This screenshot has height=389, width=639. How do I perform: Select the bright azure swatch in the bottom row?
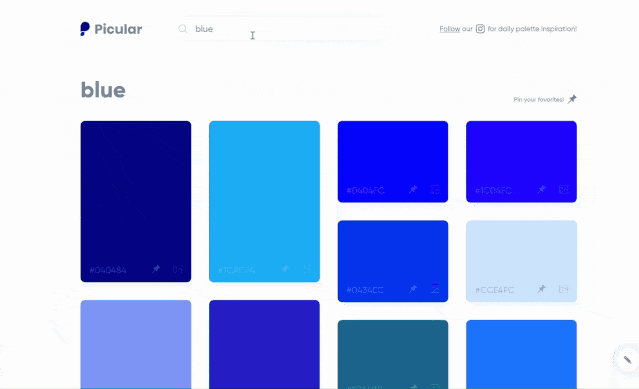[x=521, y=354]
